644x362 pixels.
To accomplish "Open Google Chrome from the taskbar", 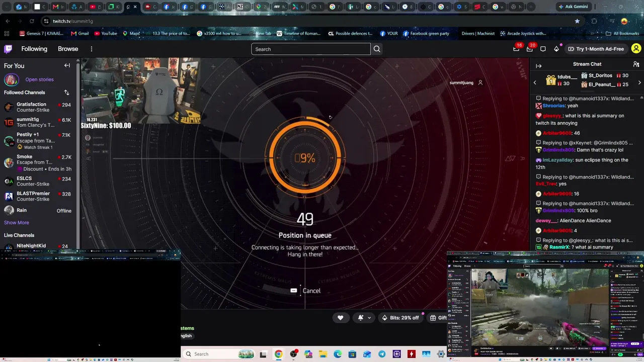I will tap(278, 354).
